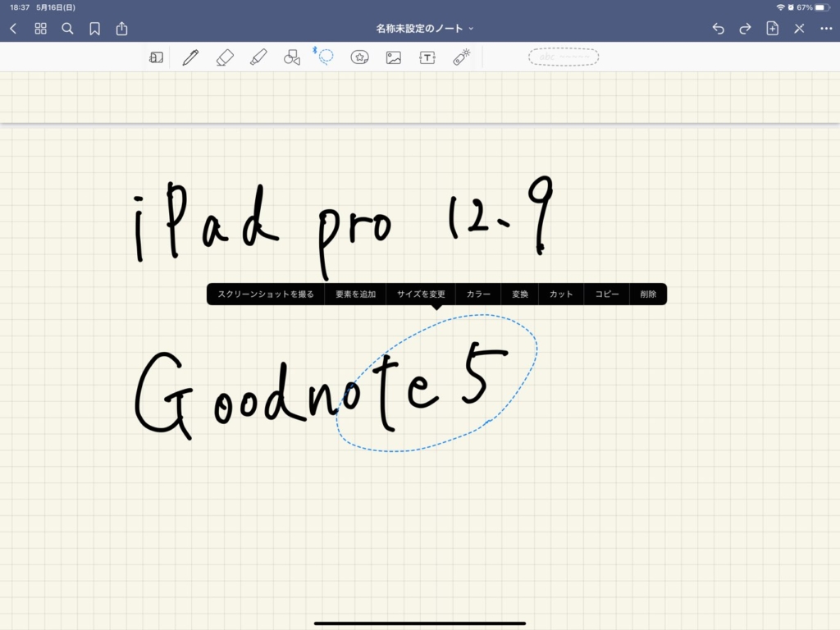Select the Text box tool
The image size is (840, 630).
click(x=427, y=57)
